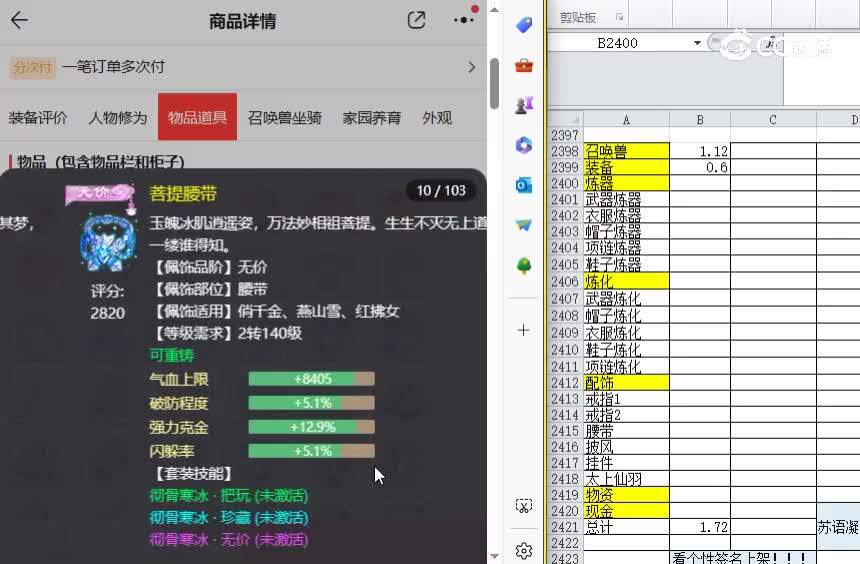Select the 物品道具 tab
Viewport: 860px width, 564px height.
point(197,116)
